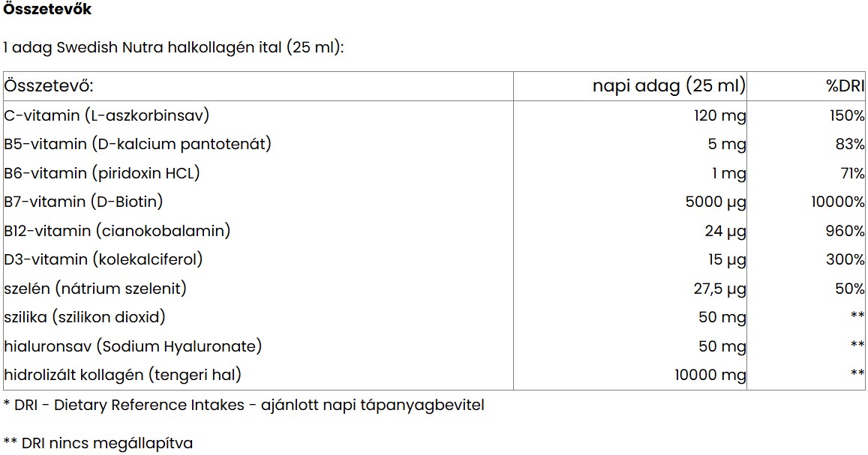The width and height of the screenshot is (868, 455).
Task: Click the Összetevők heading
Action: (x=47, y=10)
